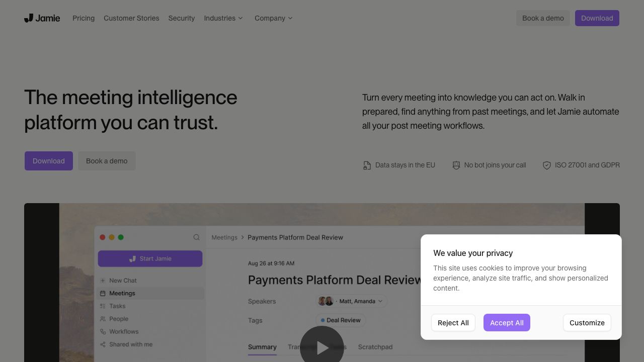Accept All cookies

tap(507, 323)
